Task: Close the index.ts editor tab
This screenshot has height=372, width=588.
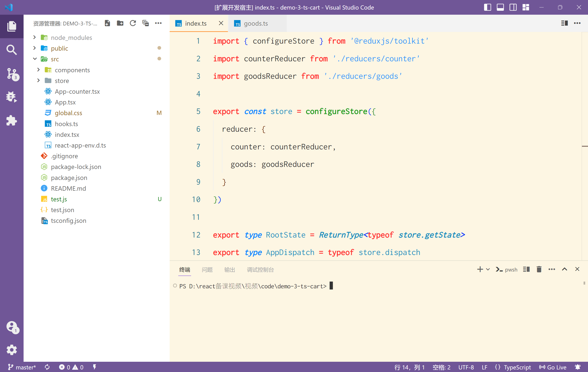Action: (x=221, y=23)
